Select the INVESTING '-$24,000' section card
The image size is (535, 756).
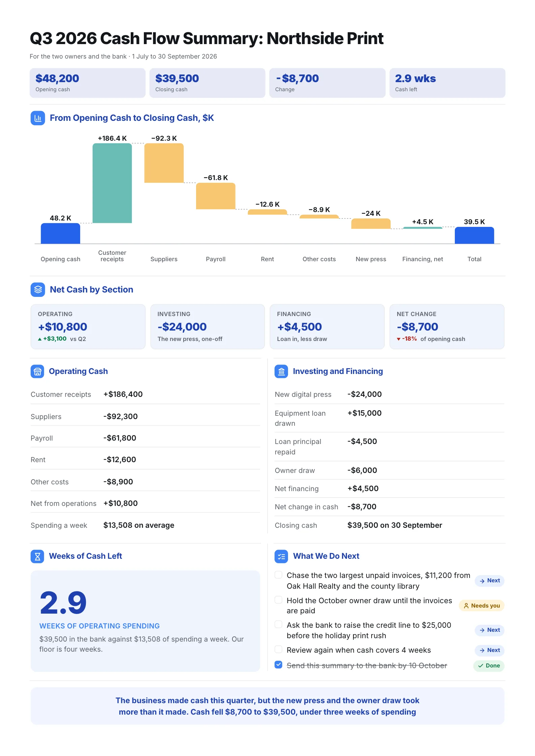[x=208, y=327]
